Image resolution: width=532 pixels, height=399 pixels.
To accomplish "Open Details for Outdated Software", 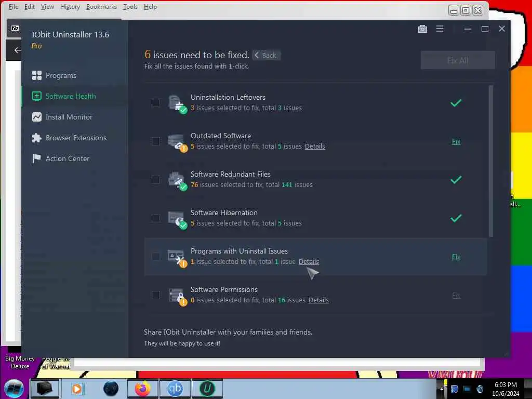I will (x=315, y=146).
